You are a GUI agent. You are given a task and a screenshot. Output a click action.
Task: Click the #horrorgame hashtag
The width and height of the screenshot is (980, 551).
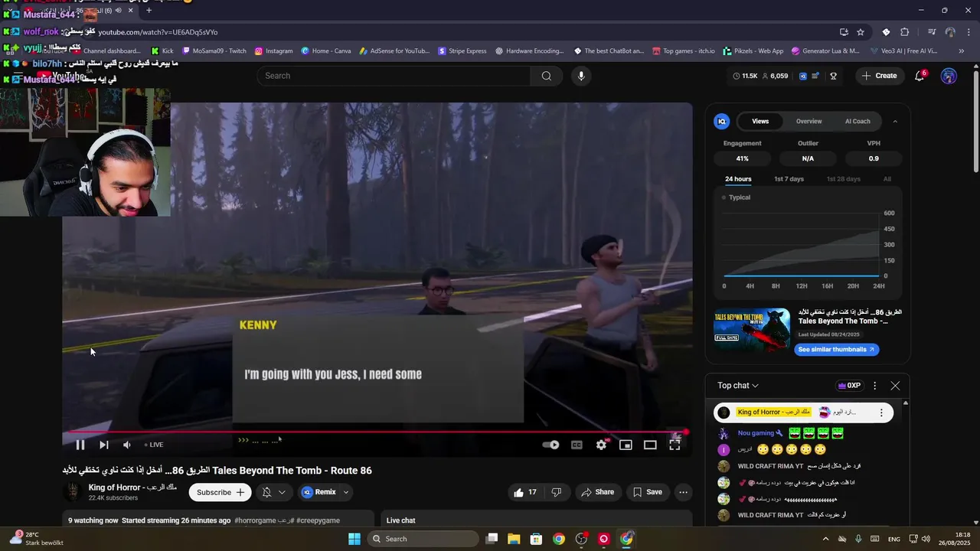(255, 520)
